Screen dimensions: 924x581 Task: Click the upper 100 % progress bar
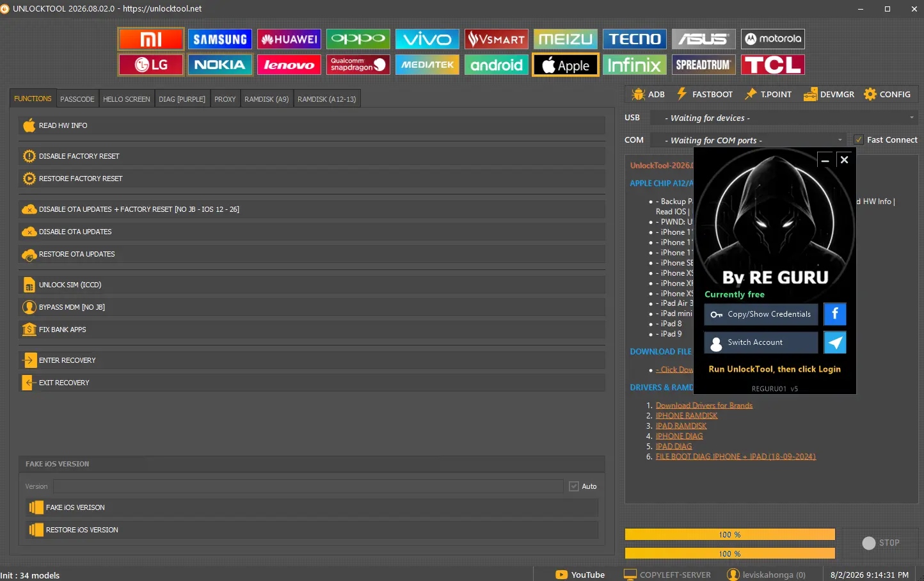pos(730,534)
